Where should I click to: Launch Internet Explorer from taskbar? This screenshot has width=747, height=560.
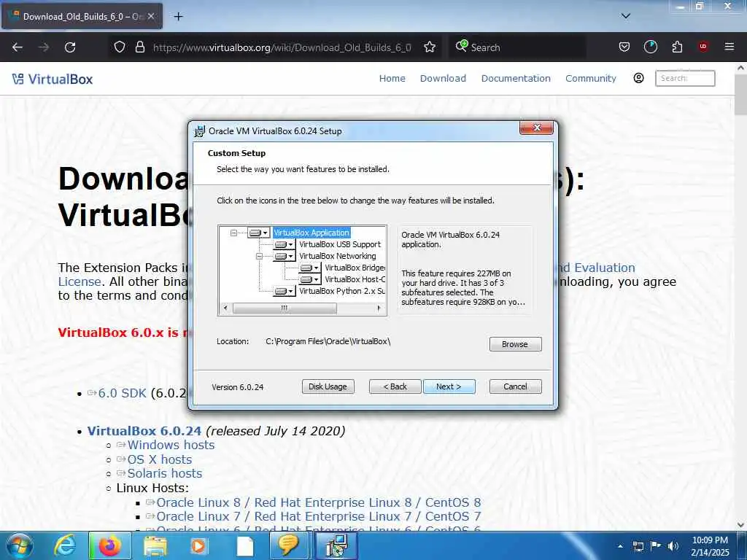coord(65,545)
